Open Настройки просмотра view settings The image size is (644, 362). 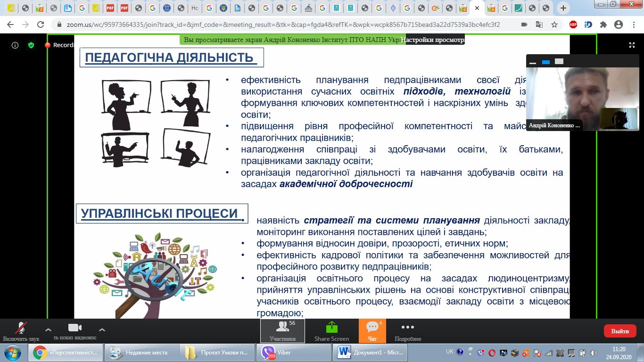click(433, 40)
